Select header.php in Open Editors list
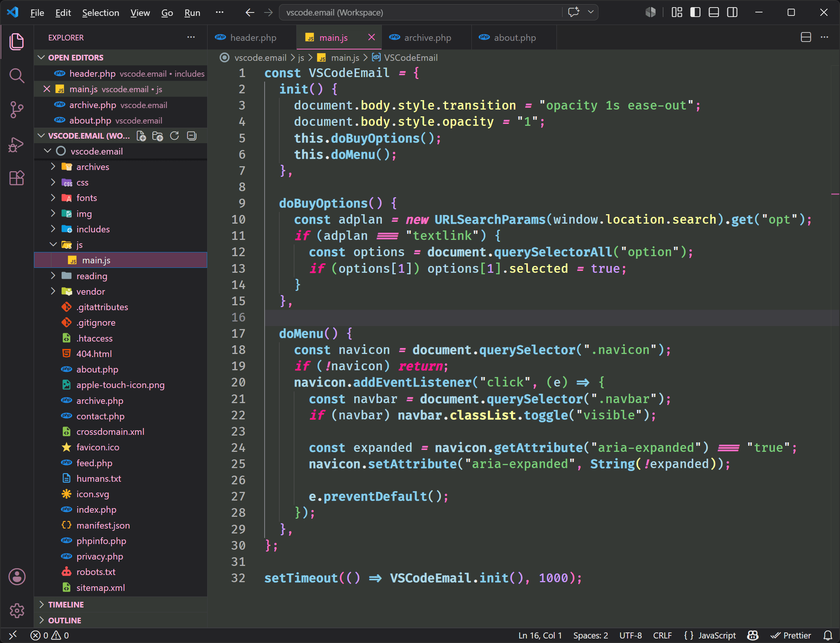This screenshot has width=840, height=643. (x=121, y=74)
